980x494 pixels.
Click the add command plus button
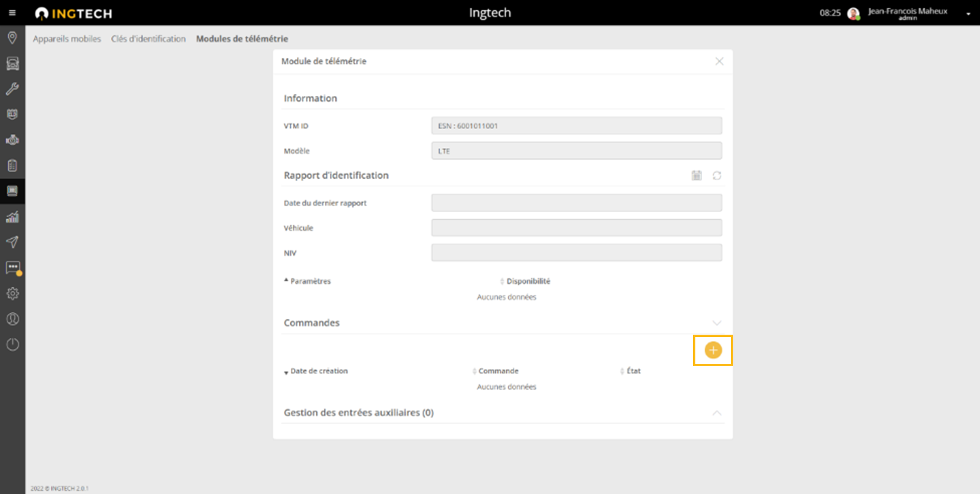(713, 350)
